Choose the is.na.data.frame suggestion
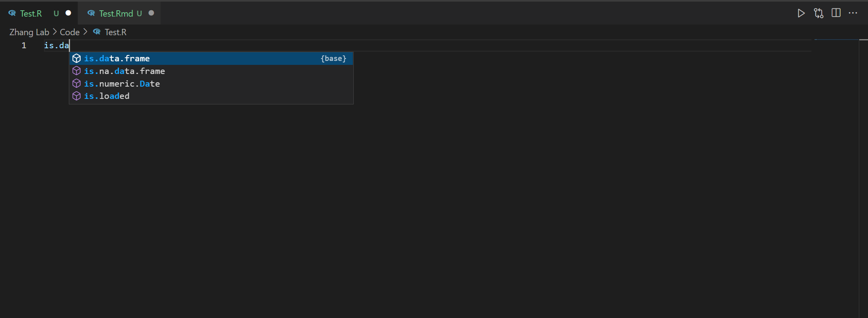The image size is (868, 318). coord(125,71)
